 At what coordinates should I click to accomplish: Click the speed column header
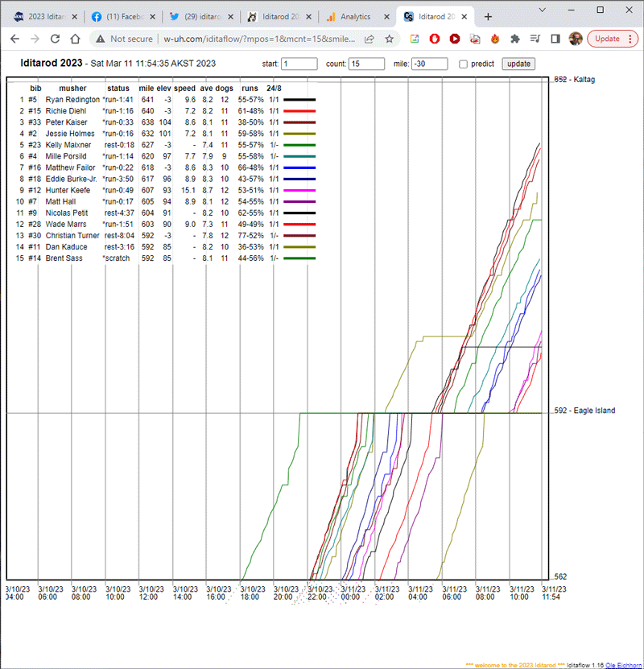184,89
